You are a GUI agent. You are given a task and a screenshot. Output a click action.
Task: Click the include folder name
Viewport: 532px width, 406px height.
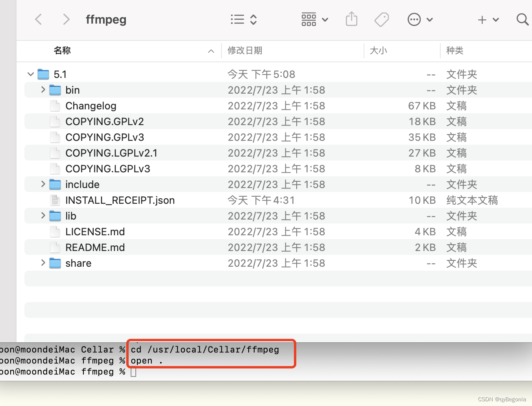click(82, 185)
